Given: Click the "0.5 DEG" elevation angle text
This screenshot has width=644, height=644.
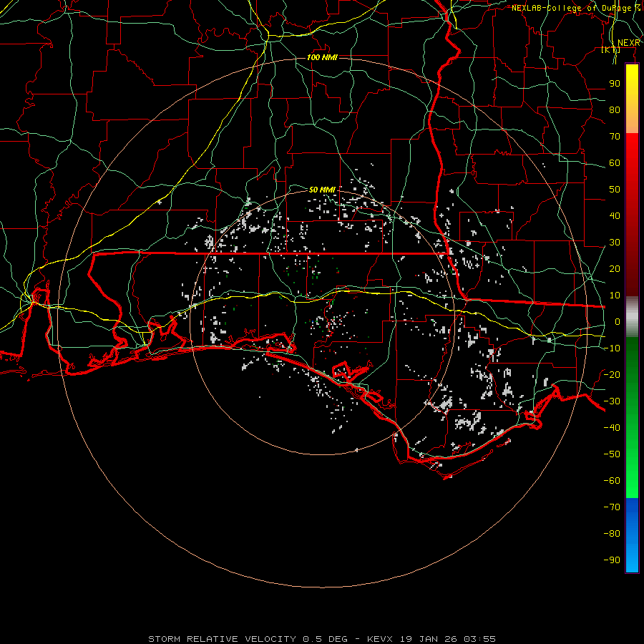Looking at the screenshot, I should [x=326, y=639].
